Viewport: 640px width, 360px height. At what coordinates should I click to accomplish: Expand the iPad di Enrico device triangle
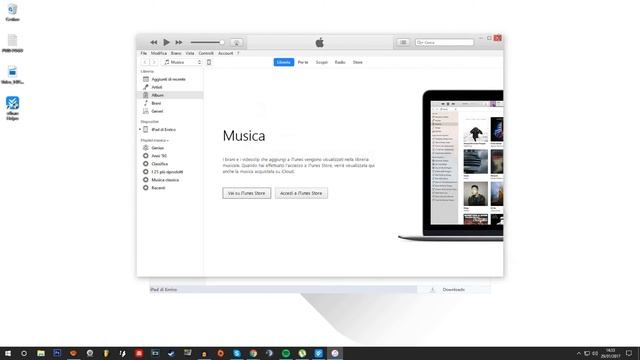click(140, 129)
